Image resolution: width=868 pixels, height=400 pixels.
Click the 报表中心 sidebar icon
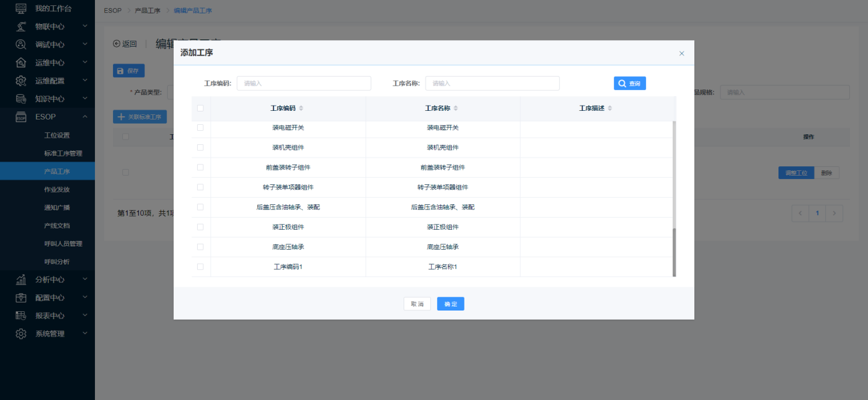21,315
